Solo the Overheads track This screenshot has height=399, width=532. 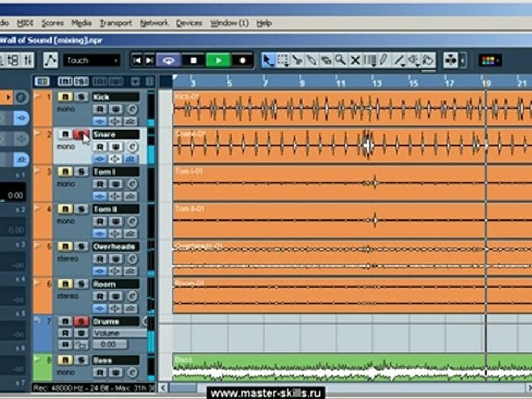pos(81,247)
